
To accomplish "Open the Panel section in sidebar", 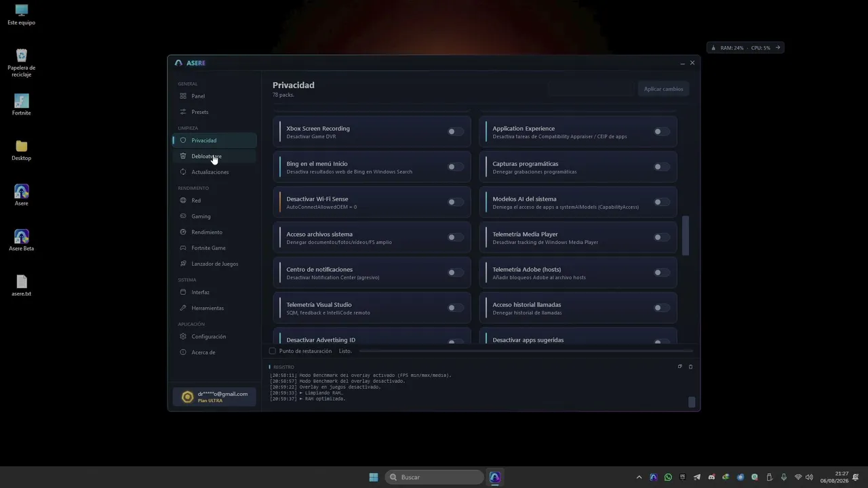I will pos(214,96).
